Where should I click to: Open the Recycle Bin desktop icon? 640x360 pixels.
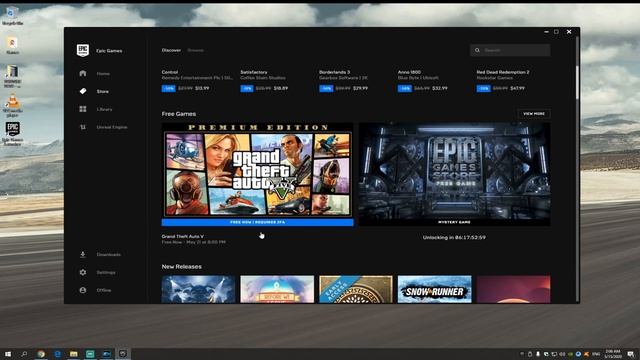tap(12, 15)
